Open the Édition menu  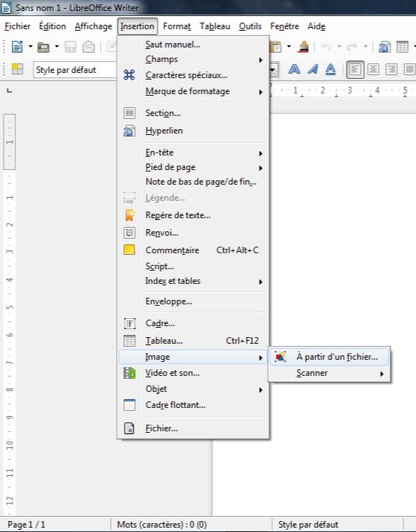(53, 26)
